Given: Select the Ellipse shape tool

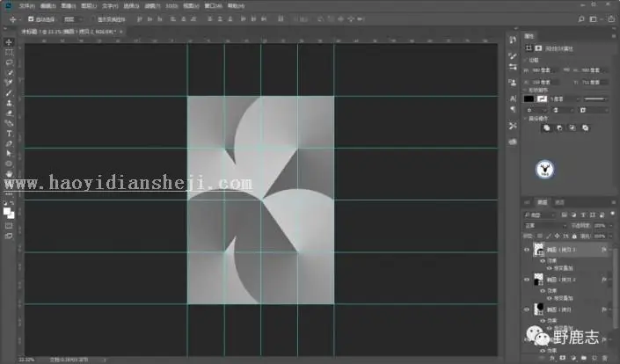Looking at the screenshot, I should click(x=9, y=164).
